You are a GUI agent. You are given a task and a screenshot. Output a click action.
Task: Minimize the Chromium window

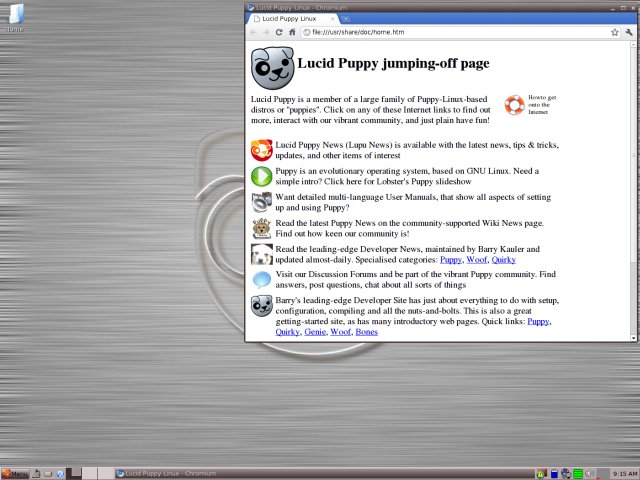click(x=613, y=8)
